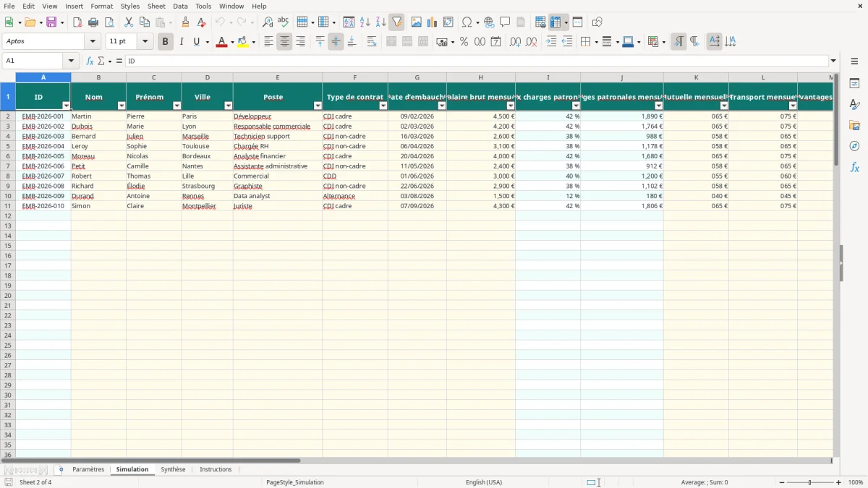
Task: Toggle Underline formatting
Action: (196, 42)
